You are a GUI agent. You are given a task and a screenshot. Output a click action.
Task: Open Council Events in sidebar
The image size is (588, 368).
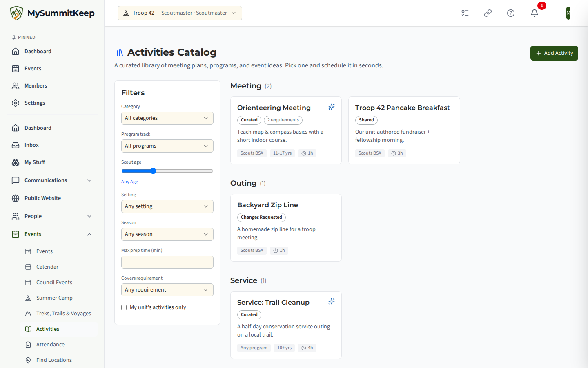[x=59, y=283]
